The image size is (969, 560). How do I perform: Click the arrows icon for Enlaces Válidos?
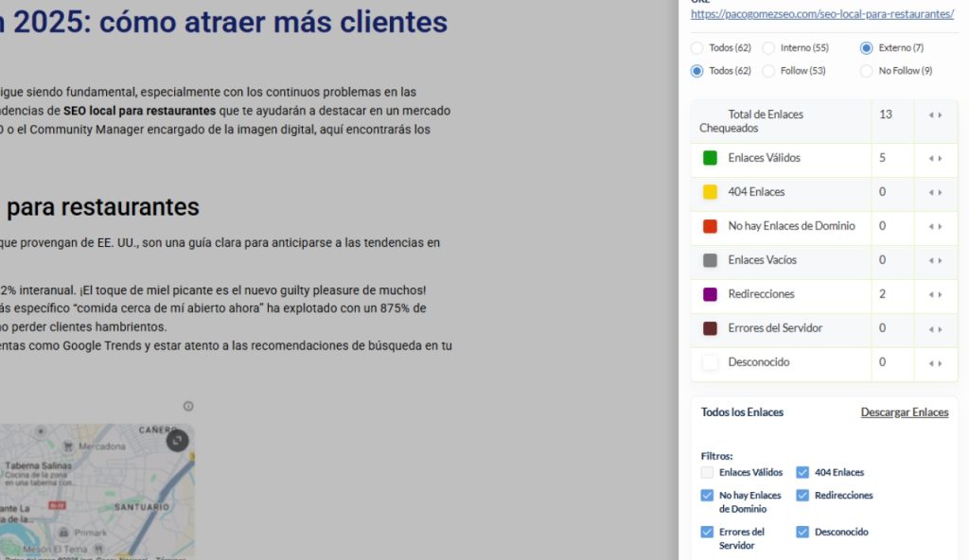[x=935, y=159]
